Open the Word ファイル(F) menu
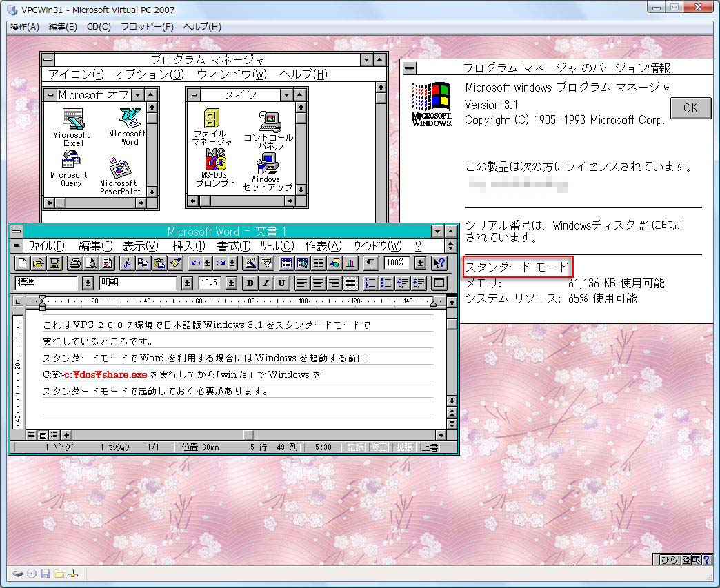 point(46,246)
